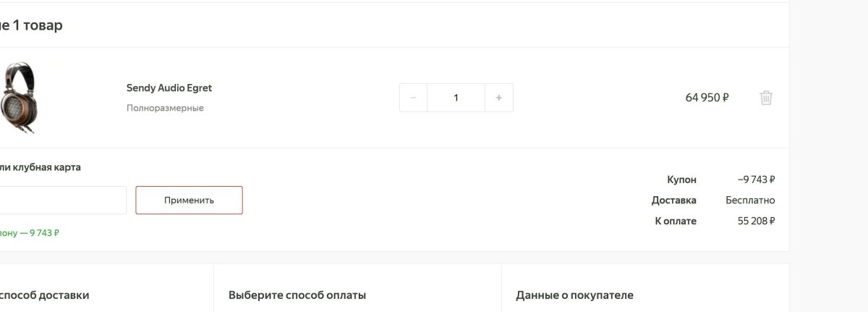This screenshot has height=312, width=868.
Task: Open the headphones product thumbnail
Action: click(x=18, y=97)
